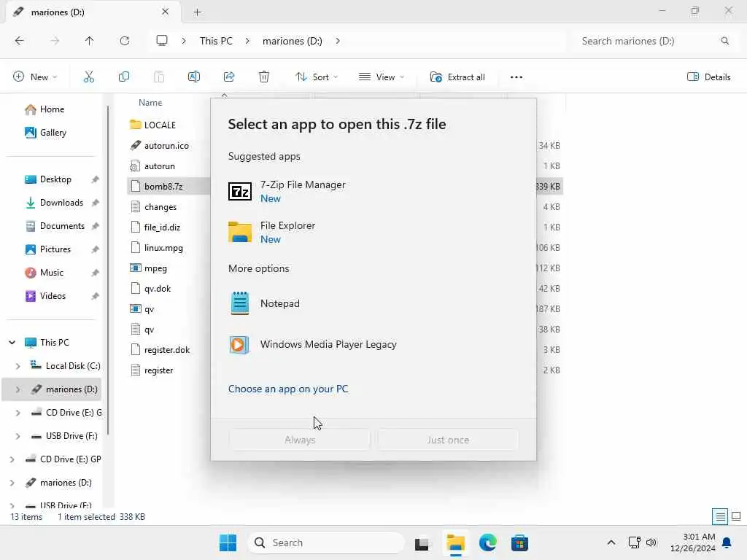Open the View dropdown menu
The width and height of the screenshot is (747, 560).
click(382, 77)
